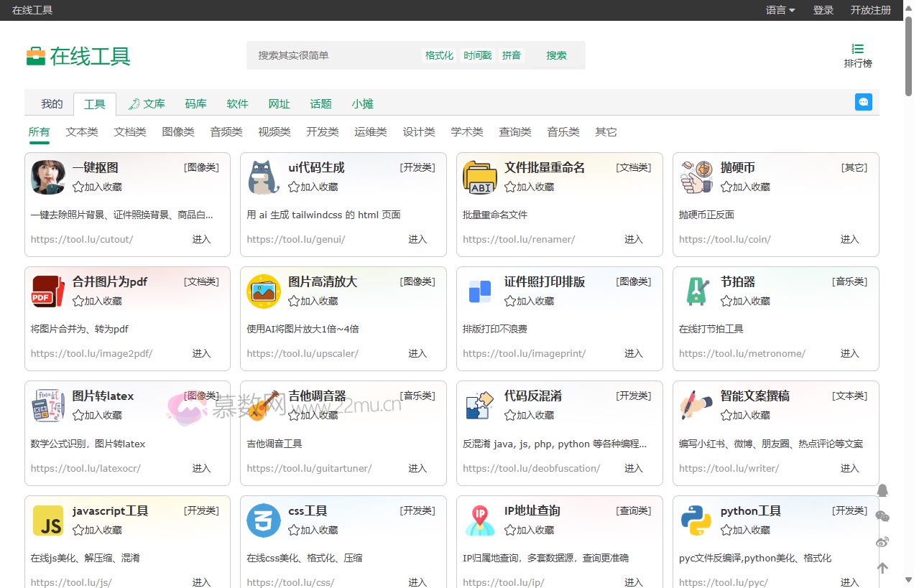Image resolution: width=914 pixels, height=588 pixels.
Task: Open the 所有 category filter
Action: click(39, 131)
